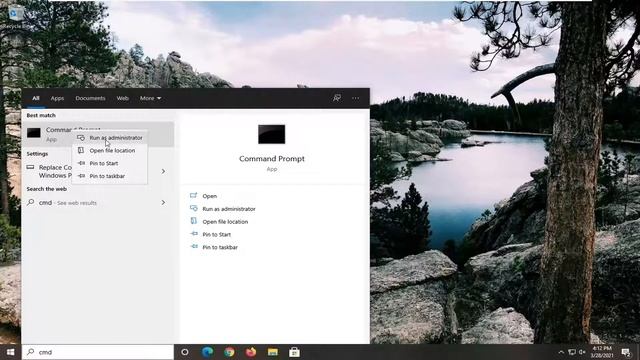This screenshot has width=640, height=360.
Task: Select the All search tab
Action: pyautogui.click(x=36, y=98)
